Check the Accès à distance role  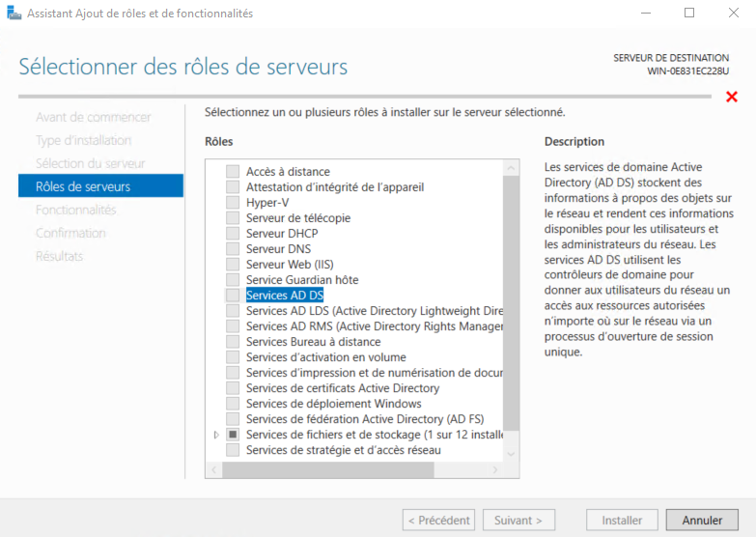click(233, 171)
